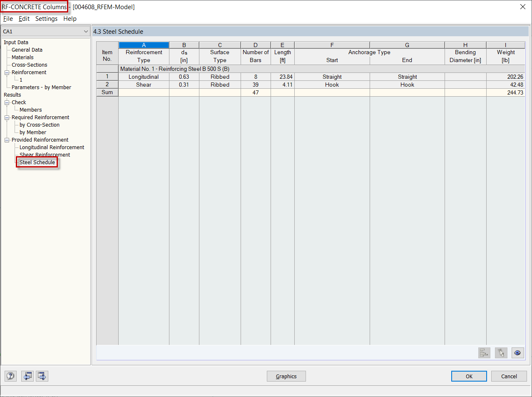The image size is (532, 397).
Task: Collapse the Check results branch
Action: pos(6,102)
